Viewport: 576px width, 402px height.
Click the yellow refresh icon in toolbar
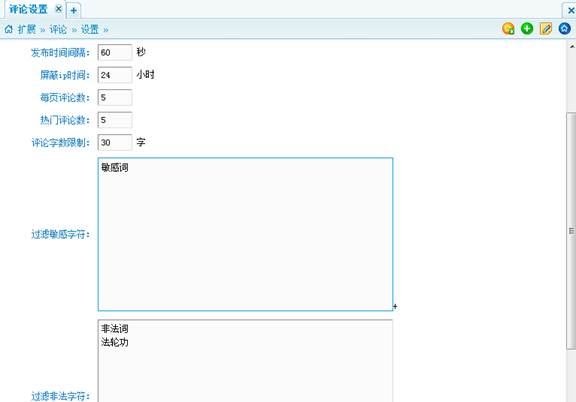point(508,29)
